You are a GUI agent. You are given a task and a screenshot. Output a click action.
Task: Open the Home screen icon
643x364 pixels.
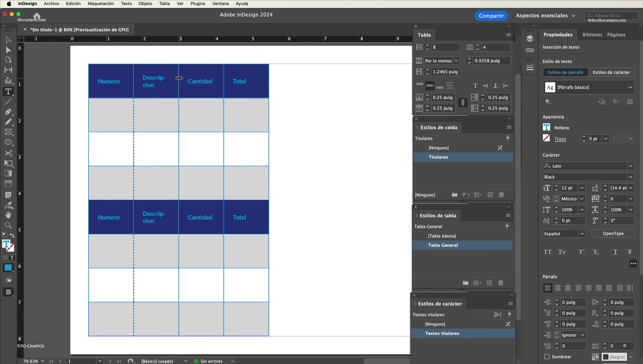point(37,15)
